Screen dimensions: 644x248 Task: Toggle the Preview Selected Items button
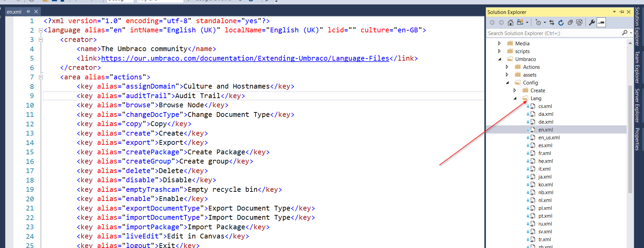click(601, 22)
